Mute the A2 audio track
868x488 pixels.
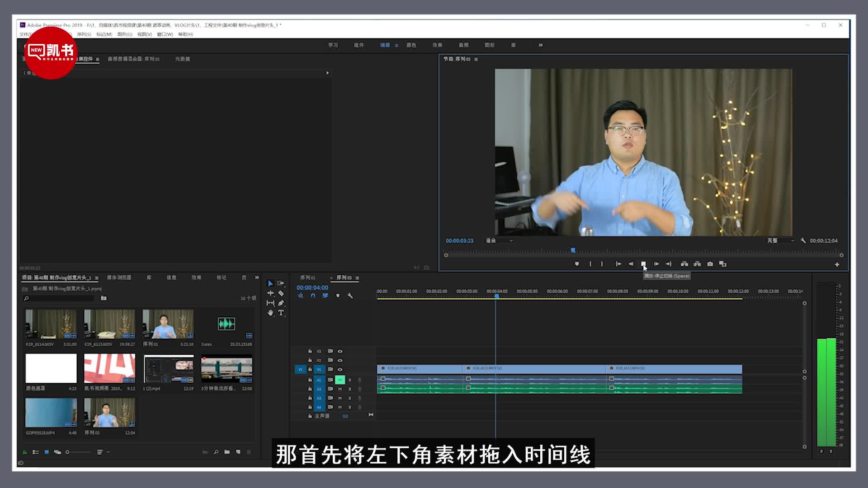click(x=340, y=389)
